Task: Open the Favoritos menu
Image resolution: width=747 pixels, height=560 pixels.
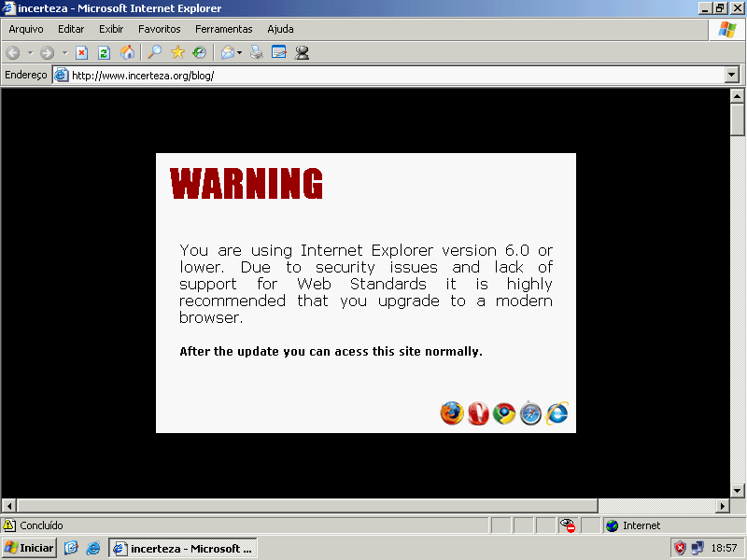Action: pyautogui.click(x=159, y=29)
